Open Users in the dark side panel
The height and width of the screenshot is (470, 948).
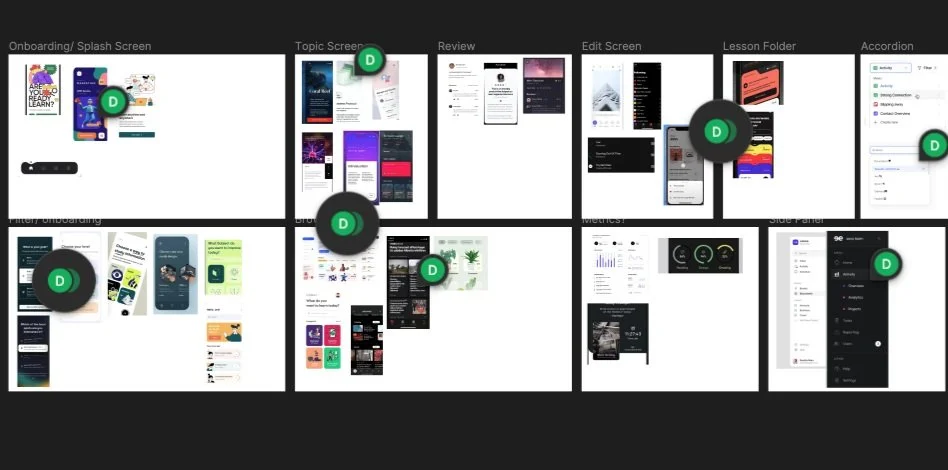[x=847, y=344]
